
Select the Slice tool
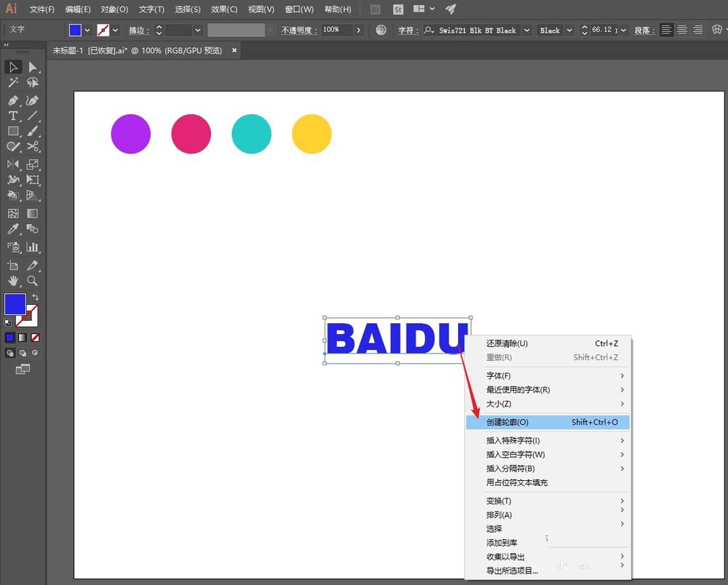(x=33, y=266)
